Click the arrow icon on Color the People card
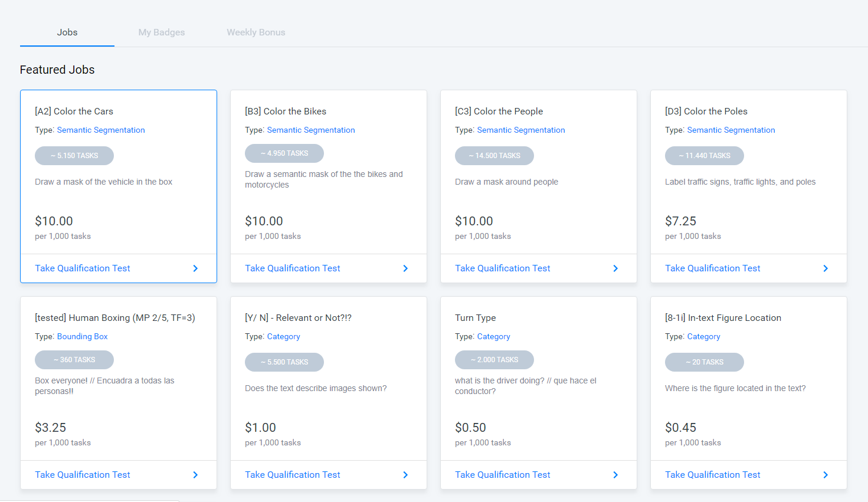868x502 pixels. [x=615, y=268]
